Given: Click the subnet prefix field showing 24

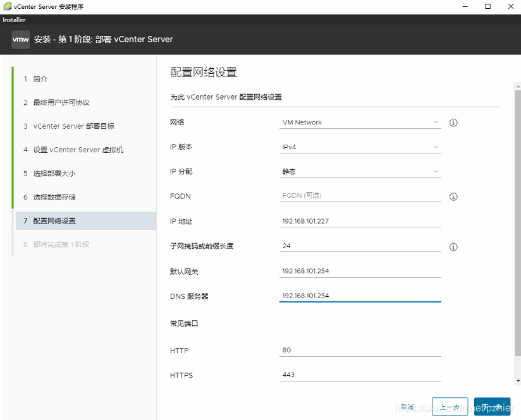Looking at the screenshot, I should pos(360,246).
